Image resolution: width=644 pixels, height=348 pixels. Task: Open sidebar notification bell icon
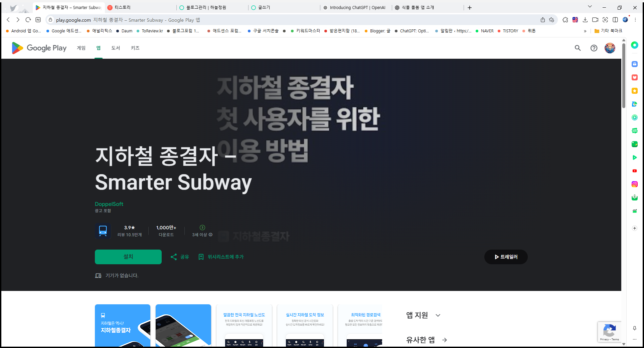[x=635, y=328]
